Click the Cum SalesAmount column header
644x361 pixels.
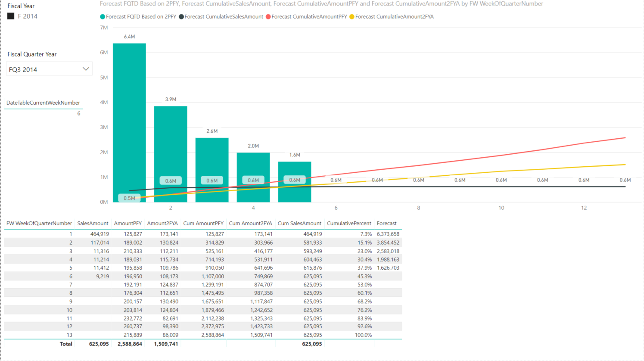299,223
